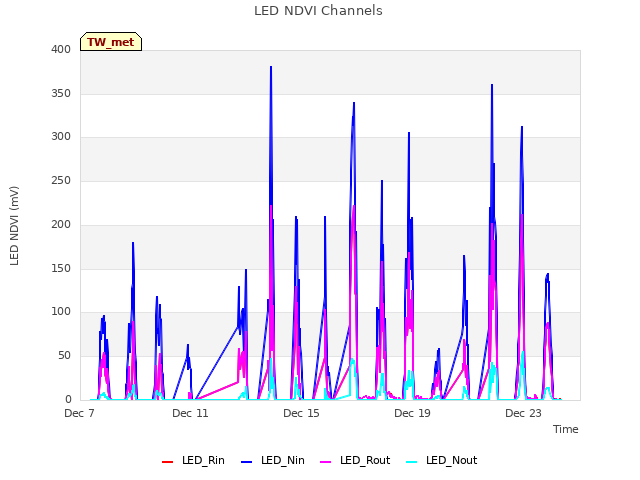
Task: Click the chart title LED NDVI Channels
Action: click(318, 11)
